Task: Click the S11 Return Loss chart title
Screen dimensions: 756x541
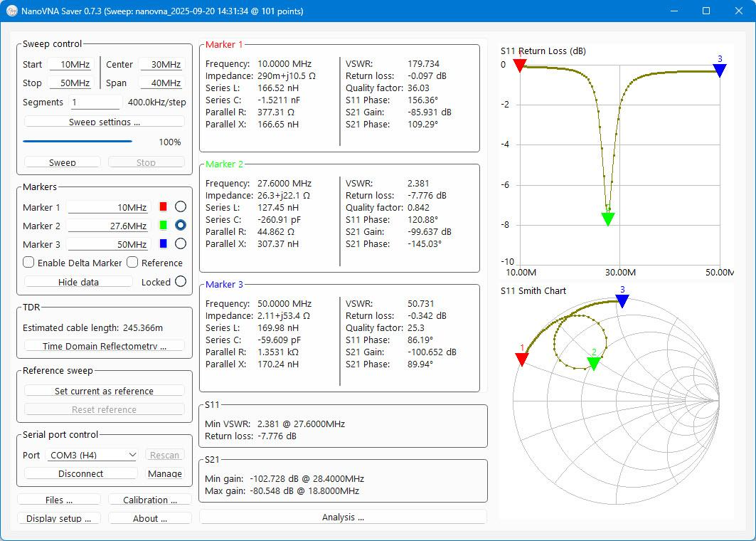Action: pos(543,51)
